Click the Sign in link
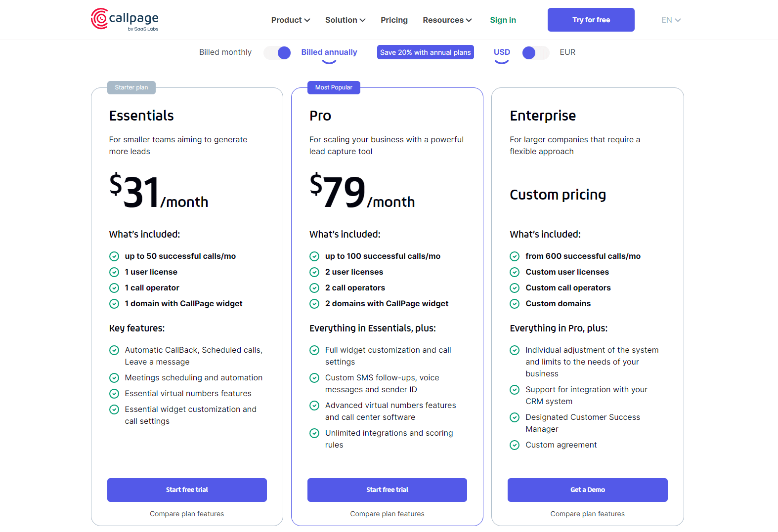Image resolution: width=778 pixels, height=532 pixels. click(x=503, y=20)
